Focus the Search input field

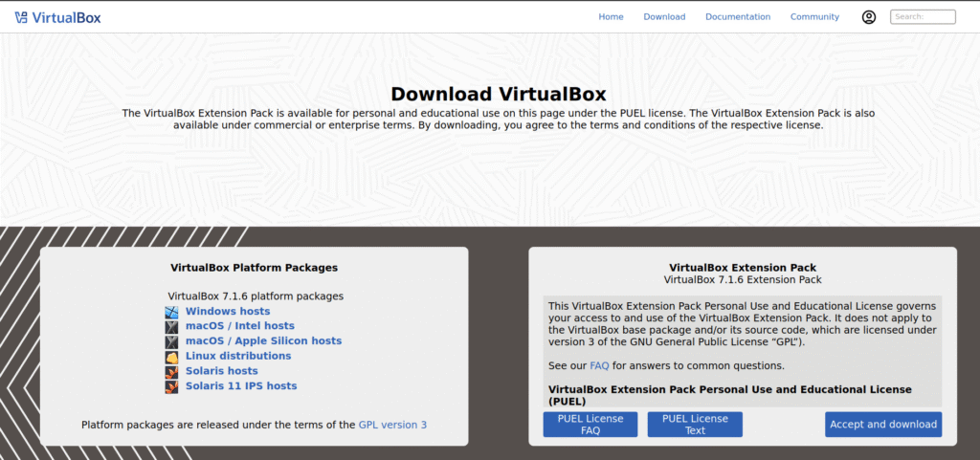pyautogui.click(x=924, y=17)
